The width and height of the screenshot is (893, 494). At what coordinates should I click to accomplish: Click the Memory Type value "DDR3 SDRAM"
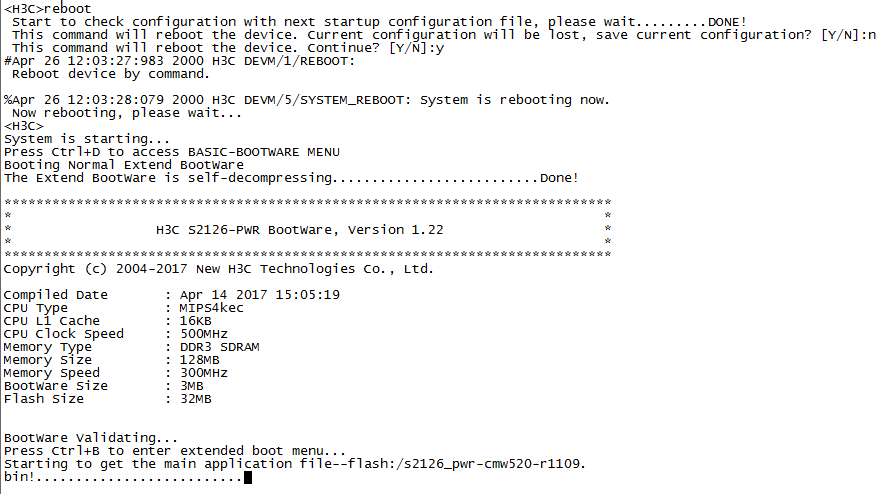coord(212,346)
